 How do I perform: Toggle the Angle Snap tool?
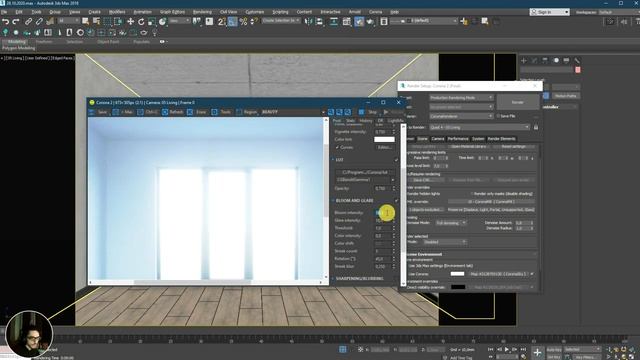pyautogui.click(x=232, y=21)
